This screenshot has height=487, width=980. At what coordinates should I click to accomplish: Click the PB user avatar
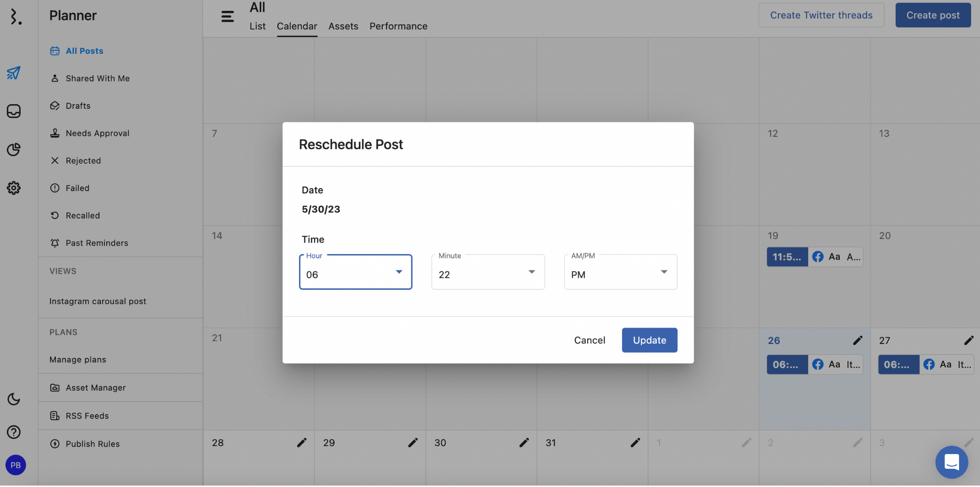tap(16, 465)
